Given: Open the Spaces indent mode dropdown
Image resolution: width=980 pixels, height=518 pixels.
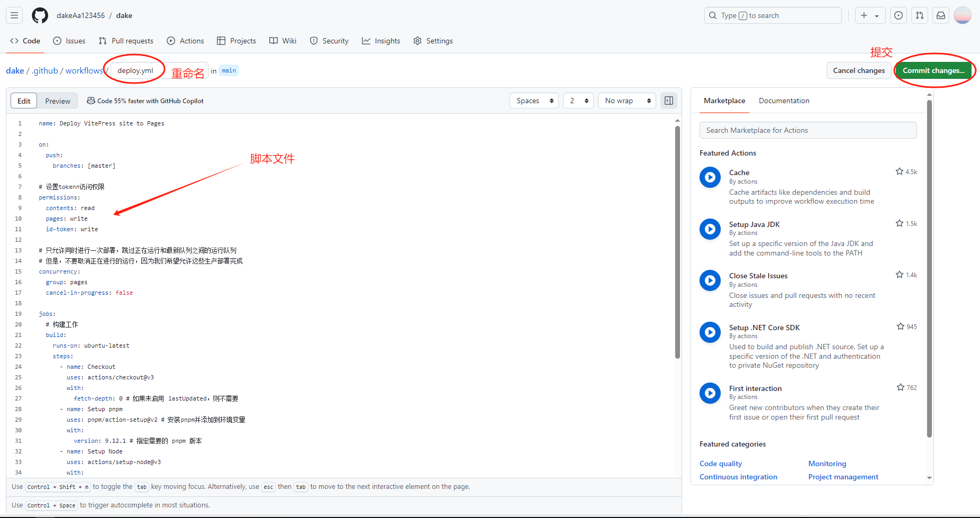Looking at the screenshot, I should click(534, 101).
